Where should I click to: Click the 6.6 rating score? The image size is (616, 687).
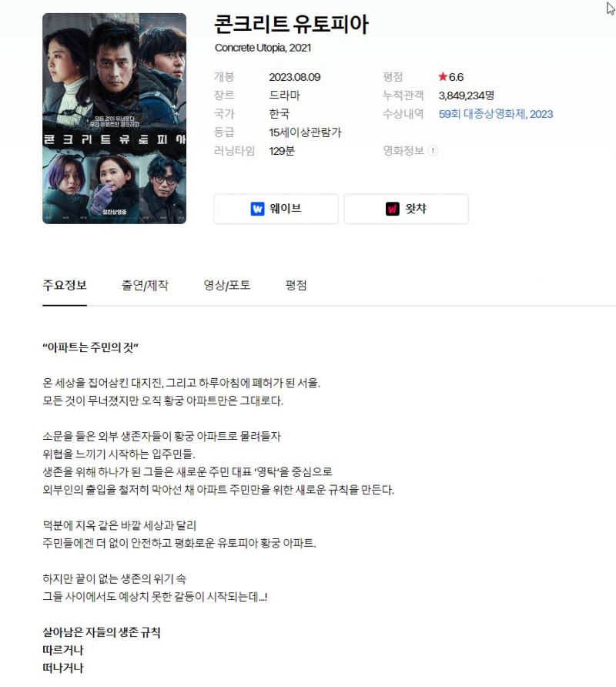456,77
